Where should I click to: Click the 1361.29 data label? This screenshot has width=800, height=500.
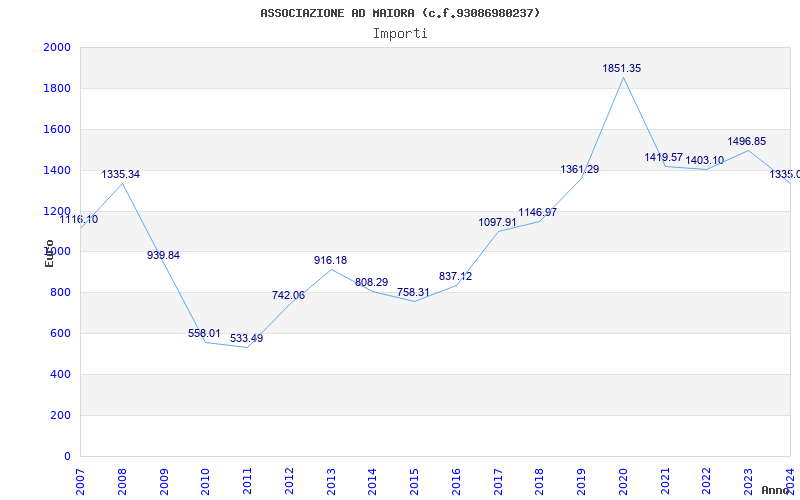tap(580, 169)
